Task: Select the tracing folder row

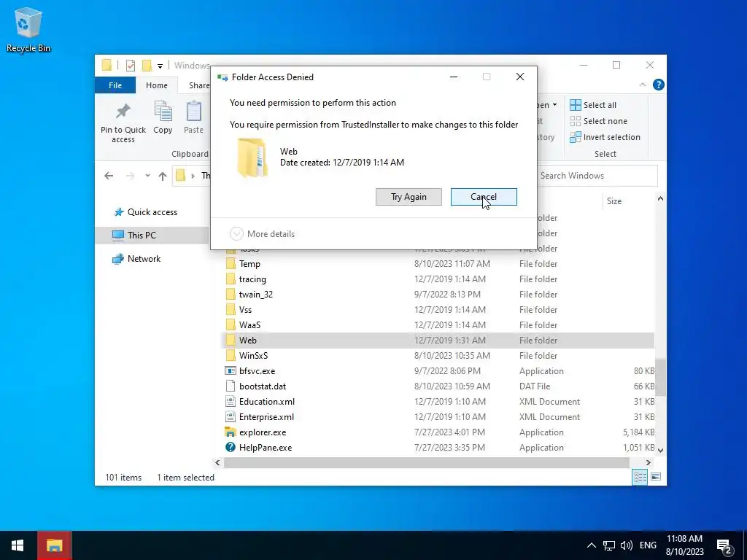Action: coord(438,279)
